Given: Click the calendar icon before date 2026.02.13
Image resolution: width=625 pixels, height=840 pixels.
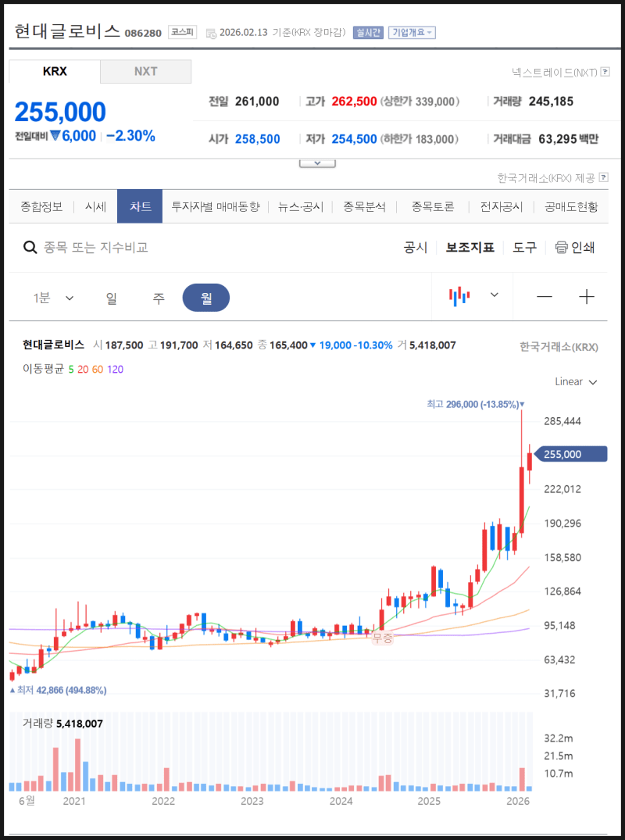Looking at the screenshot, I should [212, 34].
